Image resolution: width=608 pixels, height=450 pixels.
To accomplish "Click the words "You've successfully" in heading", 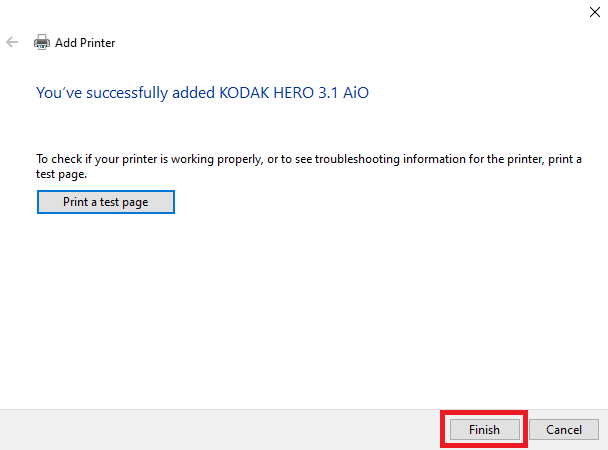I will point(102,93).
